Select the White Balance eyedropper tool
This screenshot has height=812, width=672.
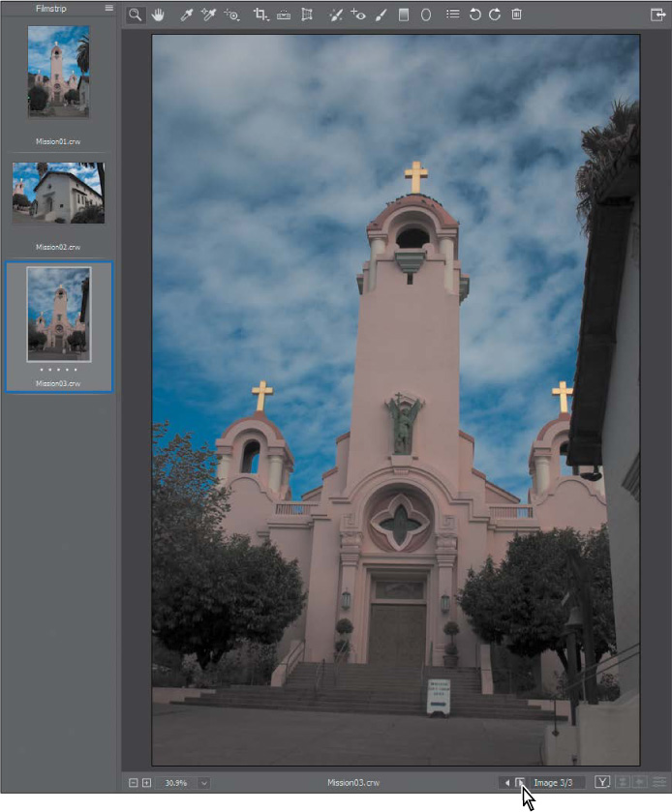pyautogui.click(x=186, y=15)
